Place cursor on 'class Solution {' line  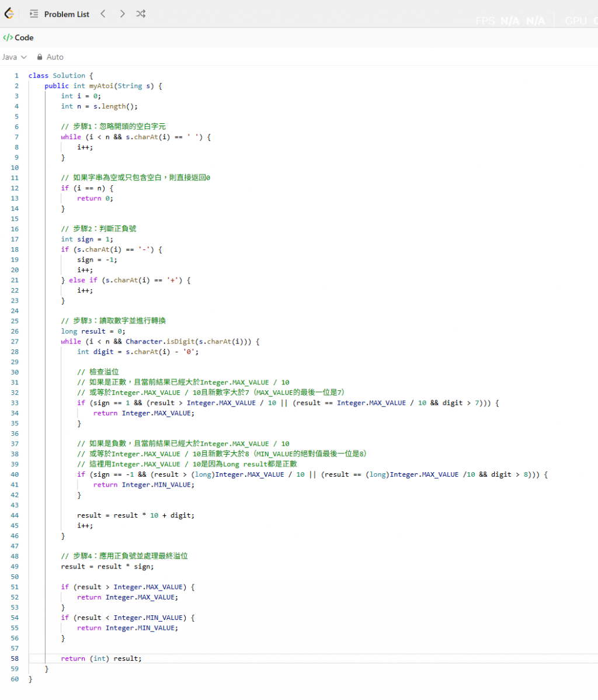pos(61,75)
